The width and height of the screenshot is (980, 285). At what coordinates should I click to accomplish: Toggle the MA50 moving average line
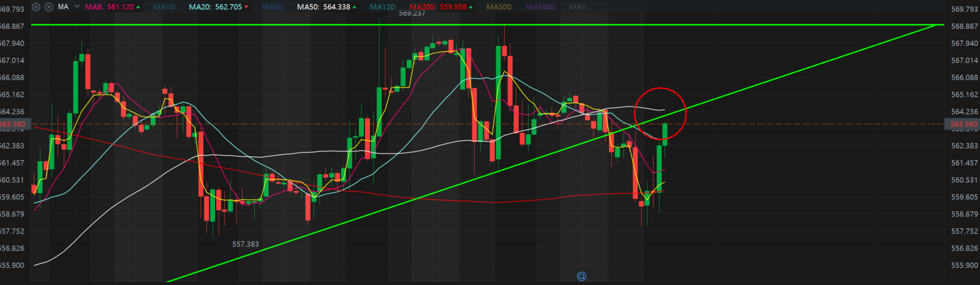(x=327, y=7)
